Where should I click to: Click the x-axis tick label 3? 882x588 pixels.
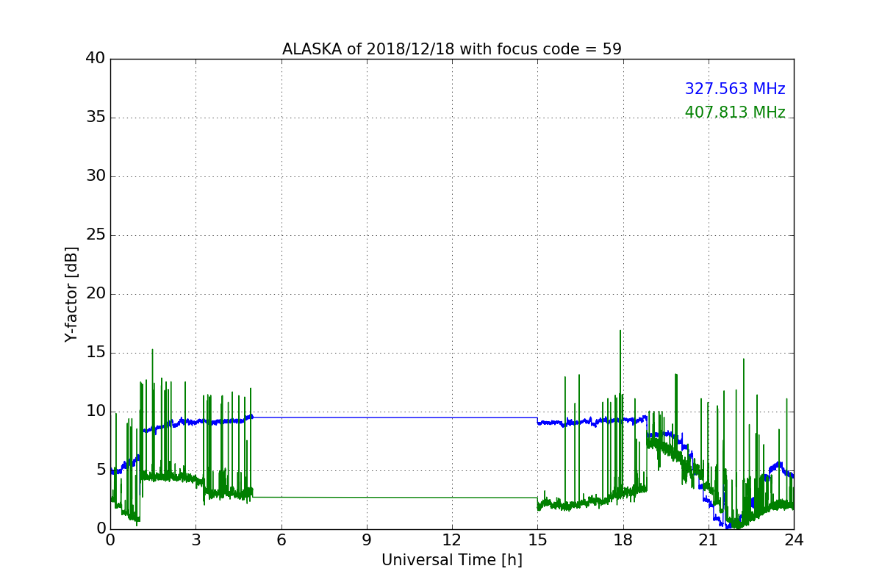coord(196,540)
